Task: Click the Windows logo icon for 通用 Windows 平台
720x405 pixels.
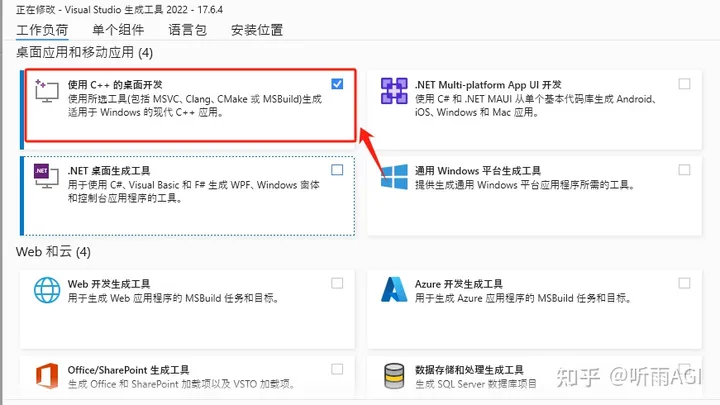Action: 394,177
